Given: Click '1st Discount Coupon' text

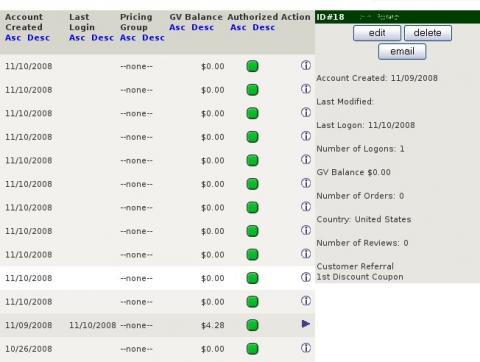Looking at the screenshot, I should 360,277.
